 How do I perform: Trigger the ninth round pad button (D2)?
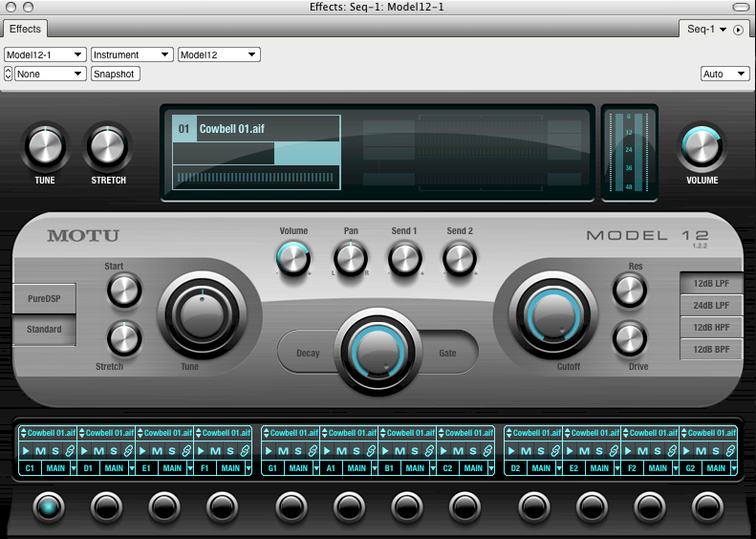tap(534, 507)
